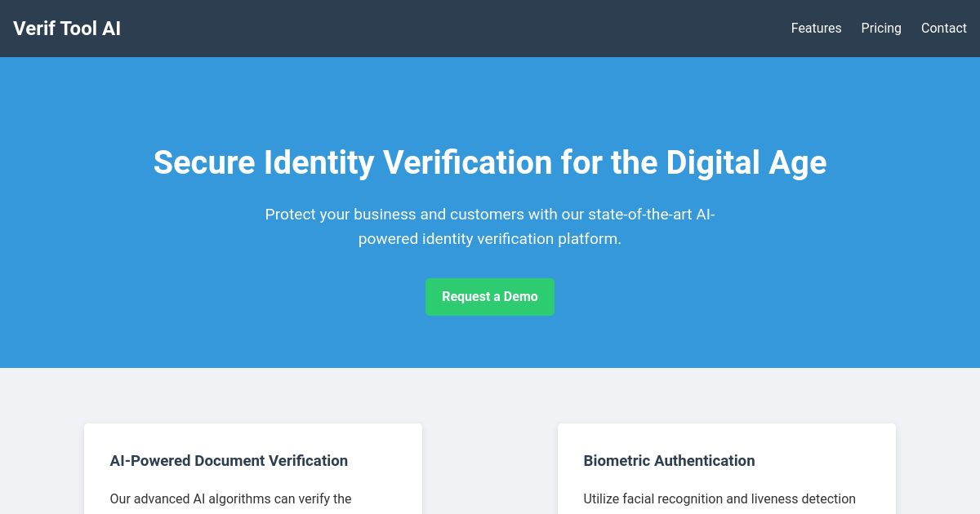The width and height of the screenshot is (980, 514).
Task: Select the Contact navigation item
Action: [944, 29]
